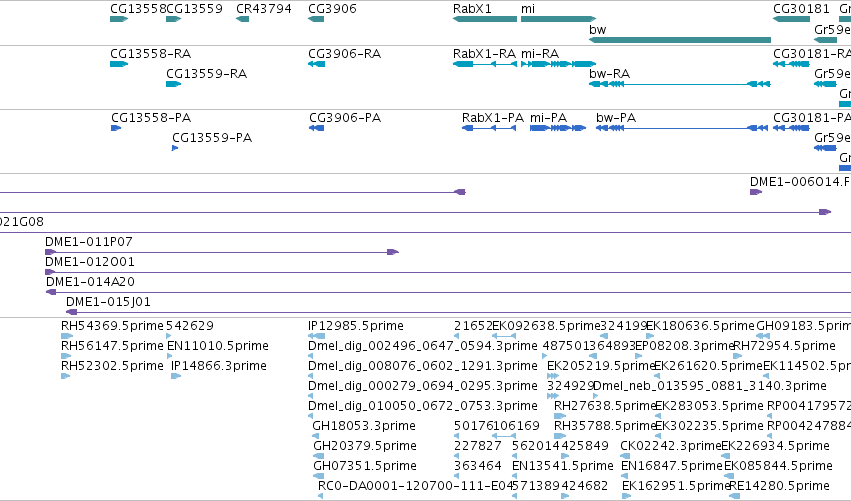This screenshot has width=851, height=501.
Task: Open the CG3906-PA coding feature
Action: (316, 128)
